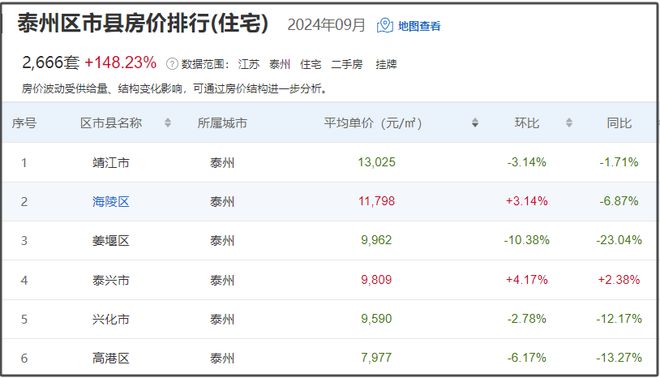Sort by 平均单价 arrow icon
Image resolution: width=660 pixels, height=378 pixels.
click(x=475, y=123)
